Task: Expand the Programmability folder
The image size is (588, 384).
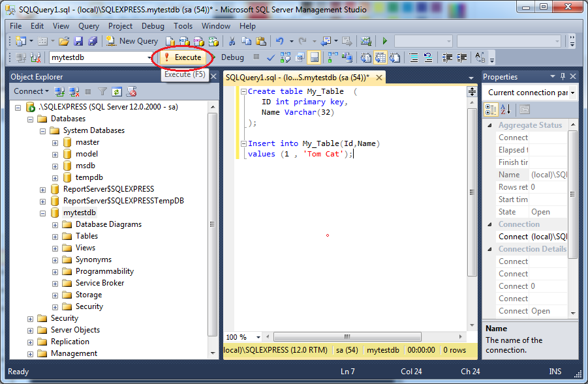Action: (55, 272)
